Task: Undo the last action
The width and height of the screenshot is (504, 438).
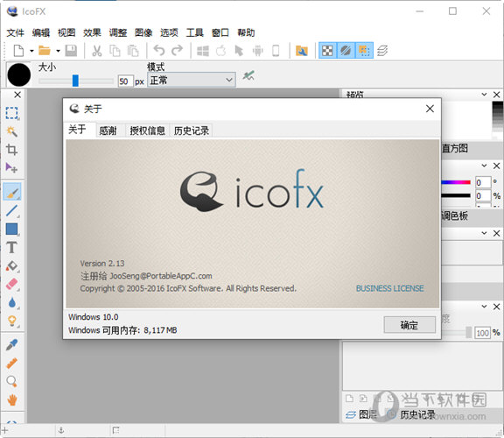Action: [159, 51]
